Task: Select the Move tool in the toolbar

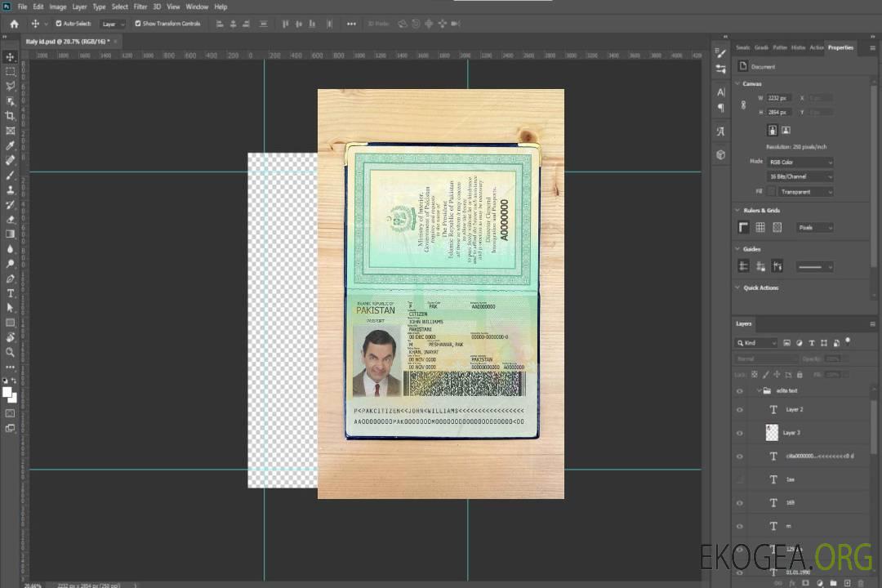Action: click(x=10, y=57)
